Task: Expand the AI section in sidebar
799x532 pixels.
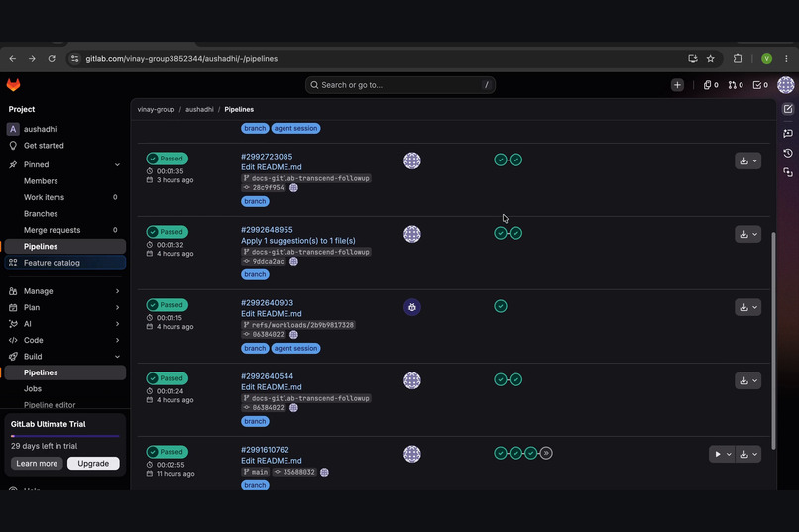Action: 117,324
